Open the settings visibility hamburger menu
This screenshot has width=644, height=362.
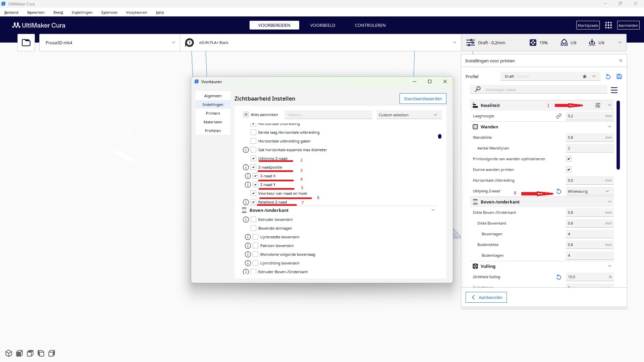click(614, 90)
